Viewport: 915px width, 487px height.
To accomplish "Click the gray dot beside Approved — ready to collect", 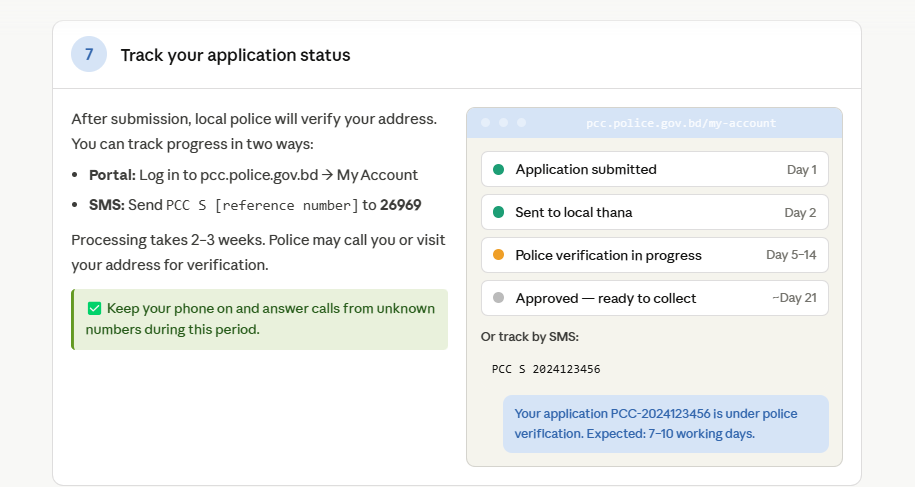I will pyautogui.click(x=498, y=298).
